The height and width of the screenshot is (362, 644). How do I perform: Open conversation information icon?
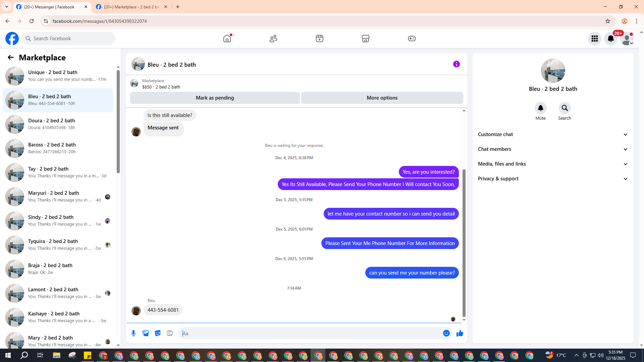click(x=457, y=64)
